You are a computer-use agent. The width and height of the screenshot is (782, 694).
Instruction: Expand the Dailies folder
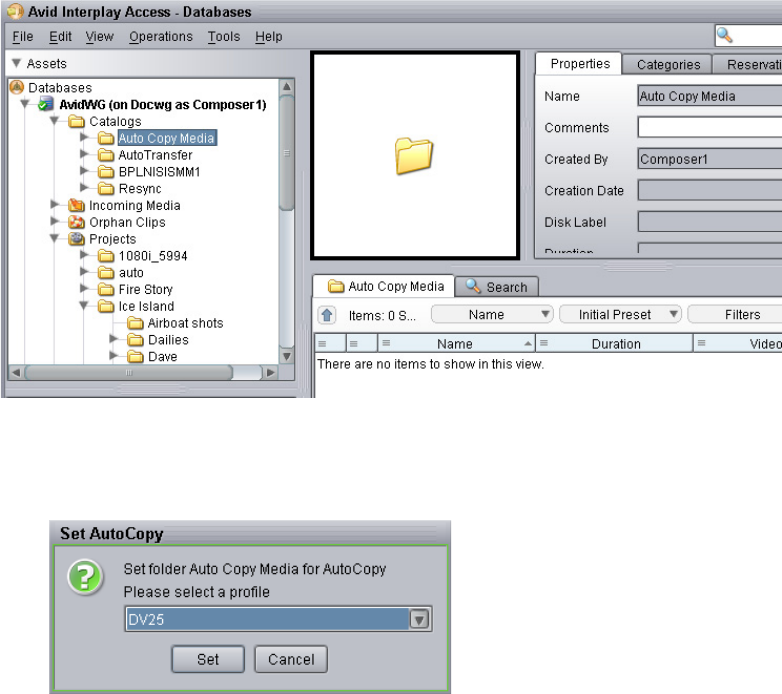click(114, 339)
